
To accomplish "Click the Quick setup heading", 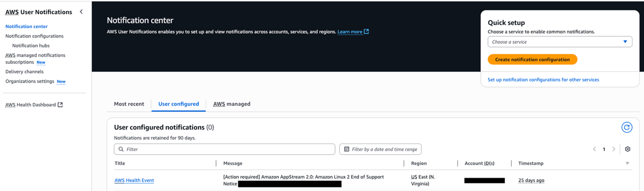I will (x=506, y=23).
